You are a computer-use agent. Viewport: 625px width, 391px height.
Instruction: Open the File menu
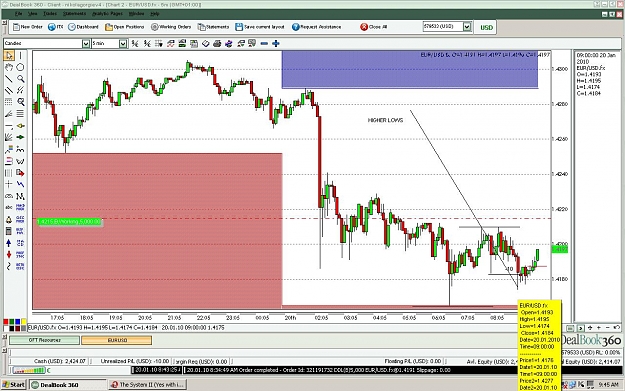click(18, 14)
